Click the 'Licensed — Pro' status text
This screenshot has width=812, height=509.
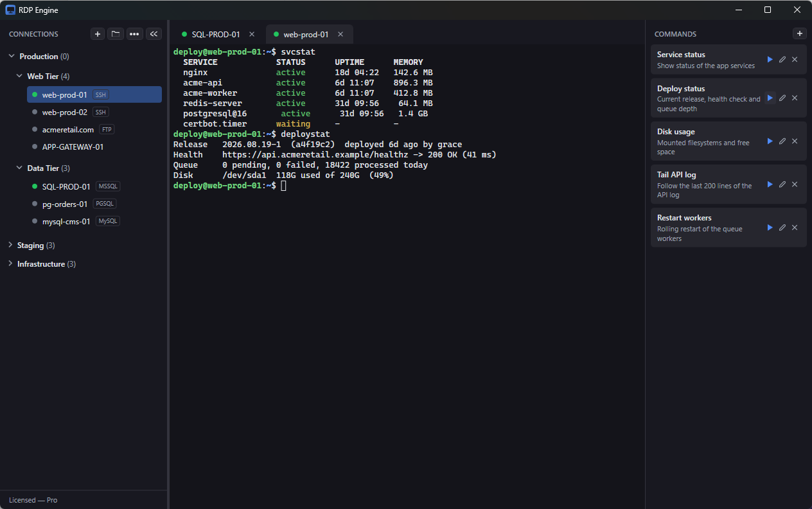33,500
